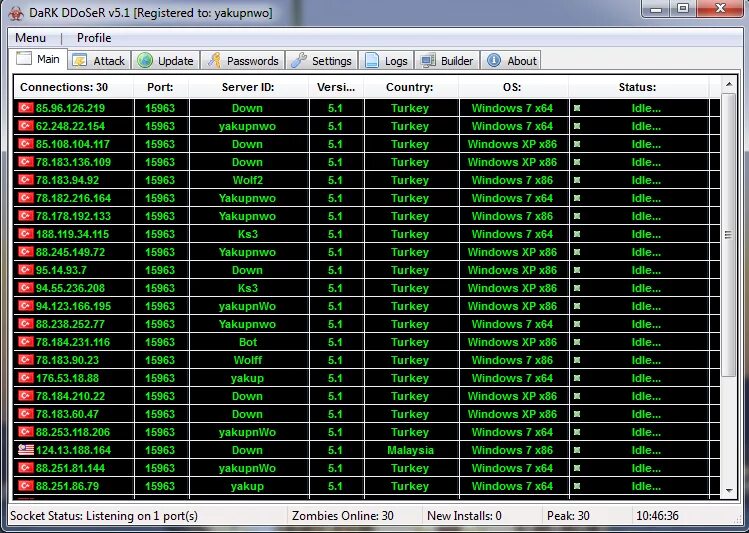
Task: Click the Country: column header
Action: [410, 87]
